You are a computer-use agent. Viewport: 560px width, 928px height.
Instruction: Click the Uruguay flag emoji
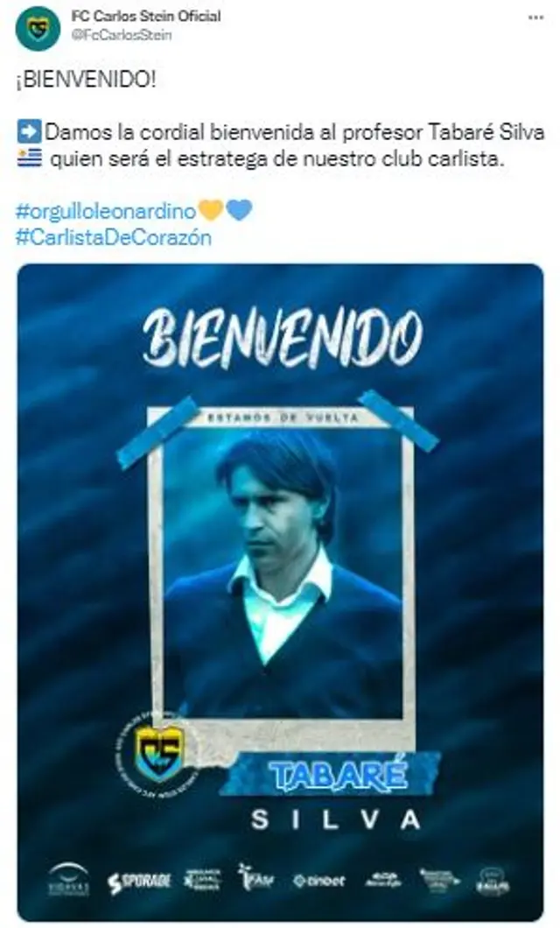[x=30, y=158]
